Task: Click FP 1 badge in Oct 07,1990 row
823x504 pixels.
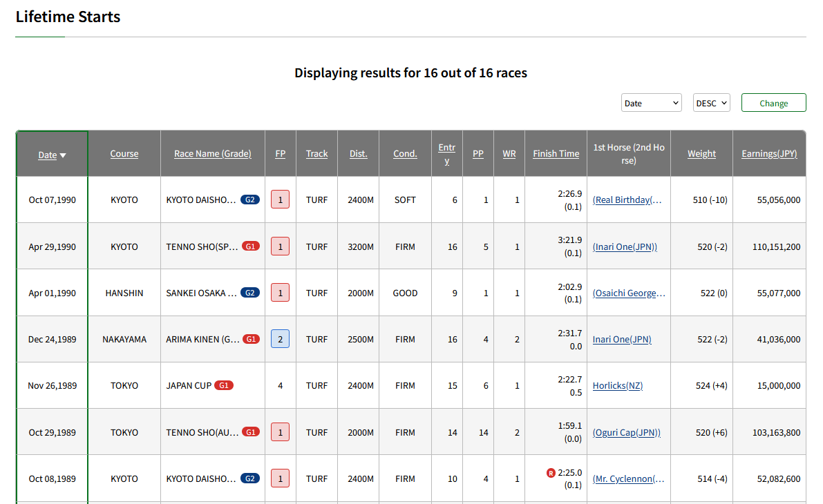Action: coord(281,200)
